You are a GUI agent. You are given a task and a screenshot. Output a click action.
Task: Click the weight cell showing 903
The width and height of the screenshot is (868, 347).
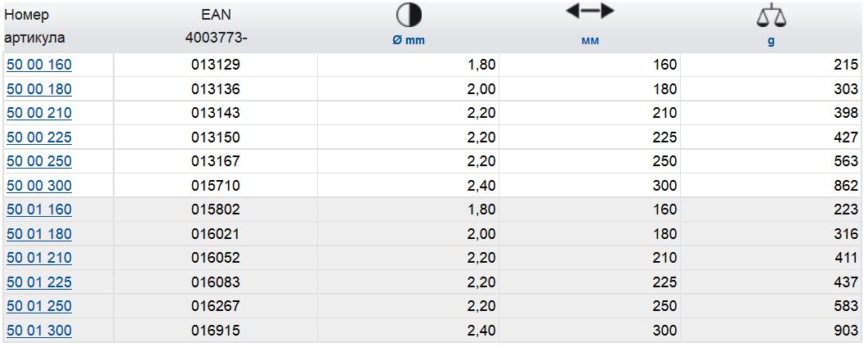[846, 331]
